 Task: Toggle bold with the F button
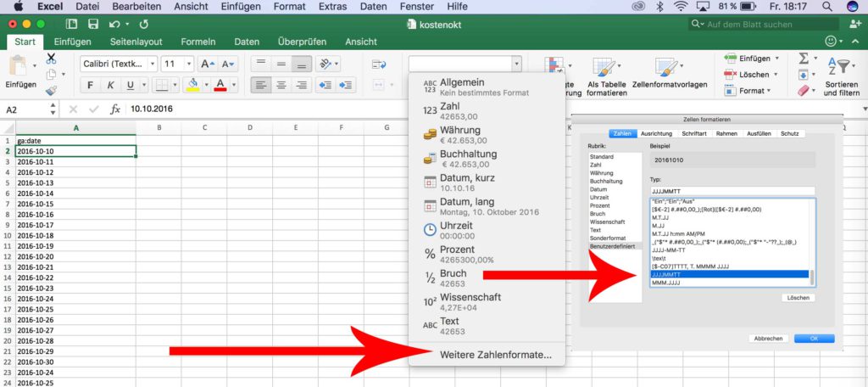tap(90, 85)
